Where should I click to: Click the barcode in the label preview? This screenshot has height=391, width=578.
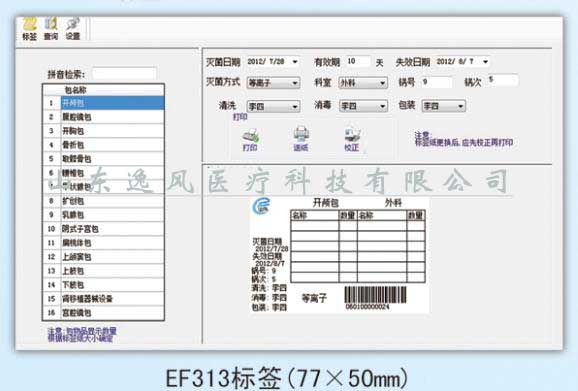pyautogui.click(x=375, y=295)
